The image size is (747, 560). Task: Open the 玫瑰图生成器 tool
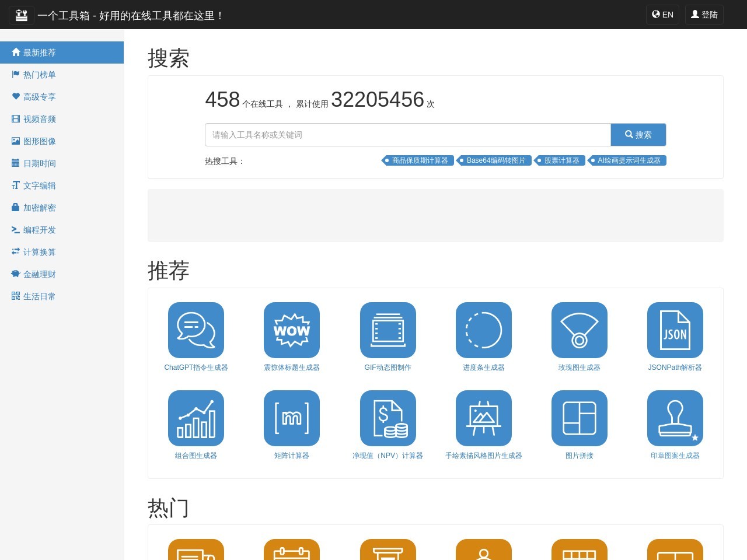point(580,330)
